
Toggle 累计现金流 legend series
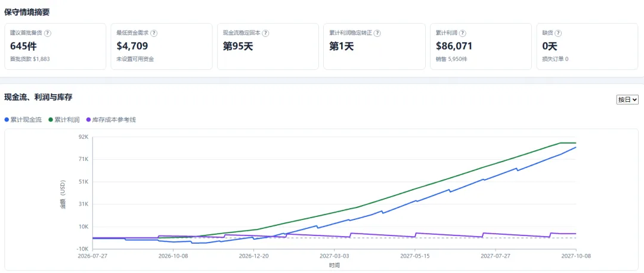pos(23,120)
